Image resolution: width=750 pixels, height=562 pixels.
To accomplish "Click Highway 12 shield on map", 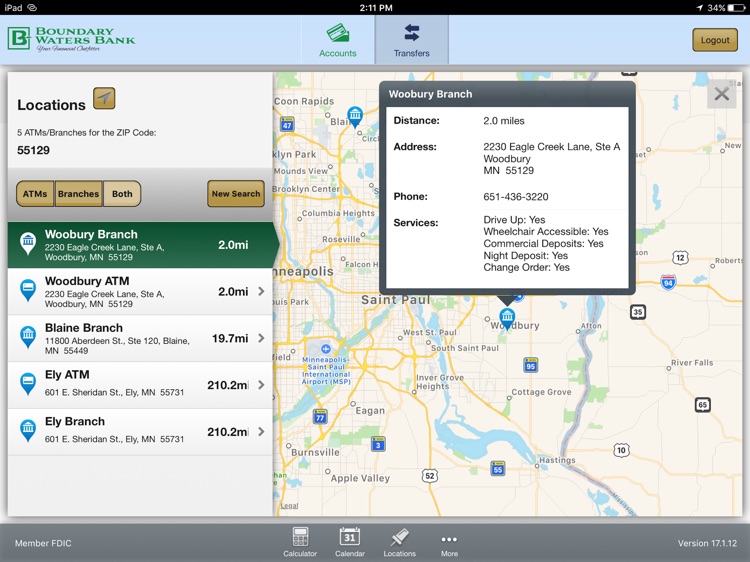I will point(680,258).
